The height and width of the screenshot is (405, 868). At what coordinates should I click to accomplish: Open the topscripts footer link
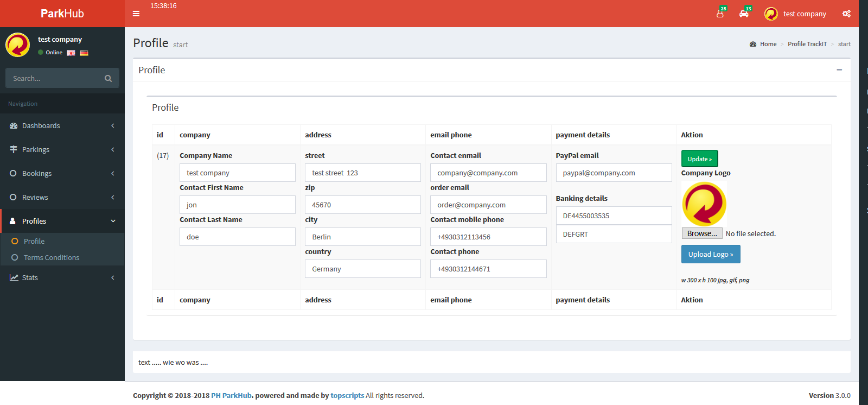pyautogui.click(x=347, y=395)
